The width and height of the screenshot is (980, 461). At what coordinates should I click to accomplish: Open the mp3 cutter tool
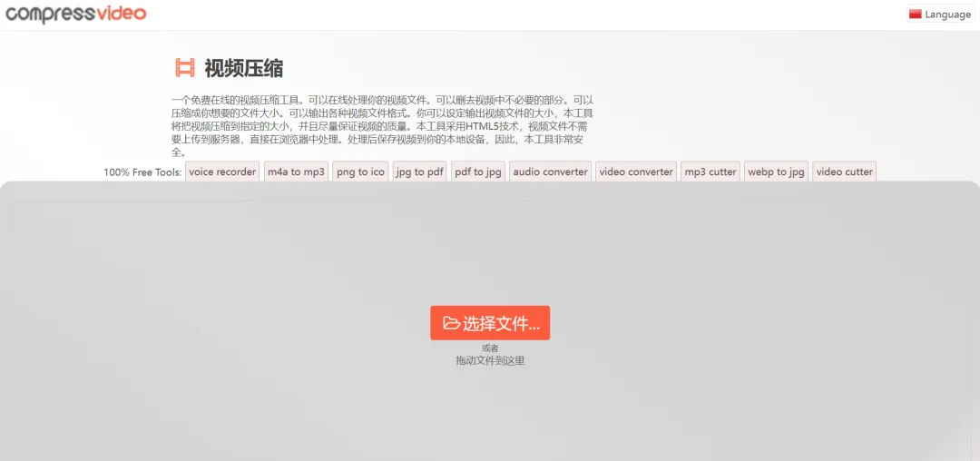710,172
